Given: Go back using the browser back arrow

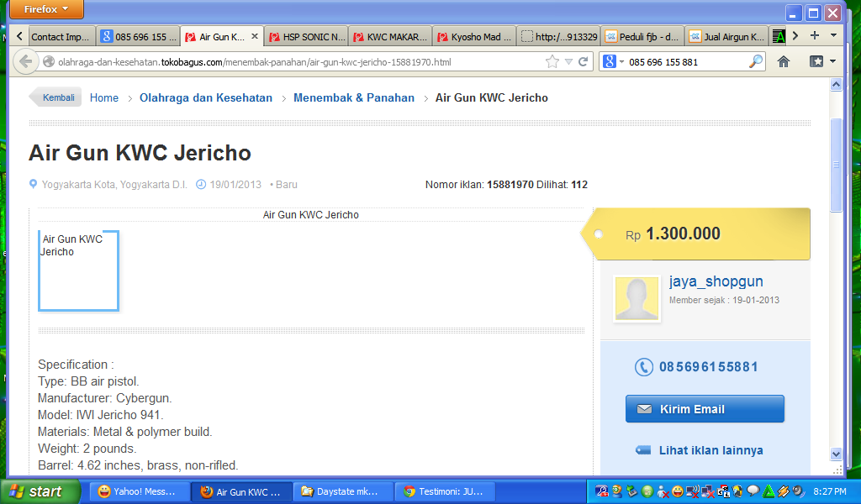Looking at the screenshot, I should tap(24, 61).
